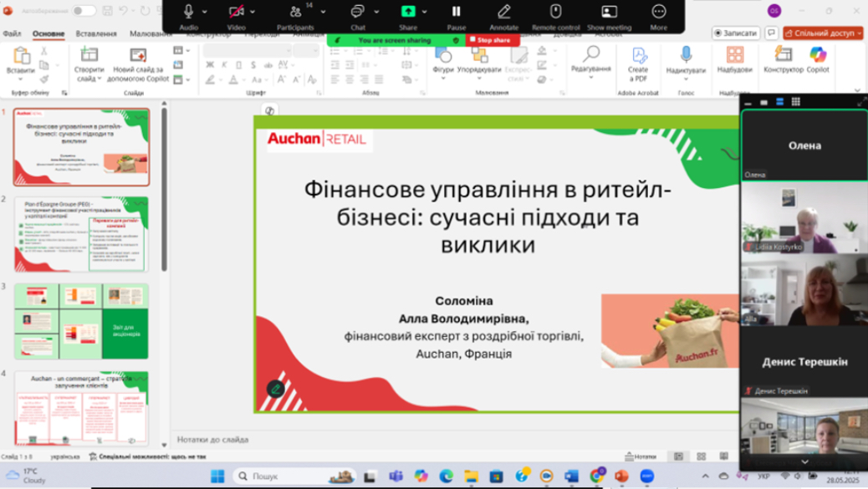This screenshot has width=868, height=489.
Task: Click the taskbar Пошук search box
Action: pos(295,476)
